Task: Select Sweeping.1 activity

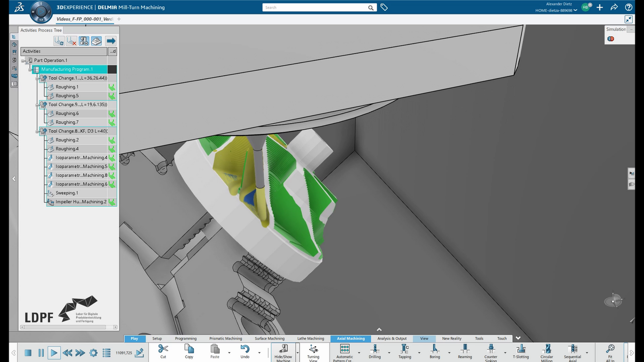Action: pos(67,193)
